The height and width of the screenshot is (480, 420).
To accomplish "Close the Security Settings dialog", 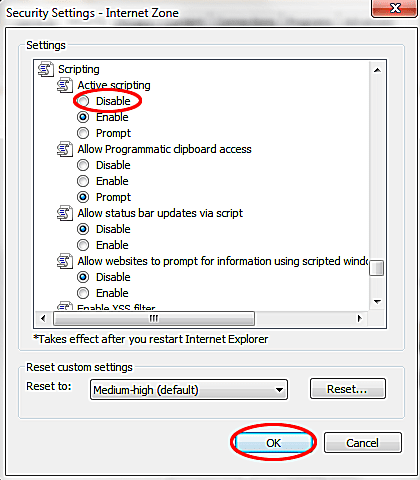I will coord(395,8).
